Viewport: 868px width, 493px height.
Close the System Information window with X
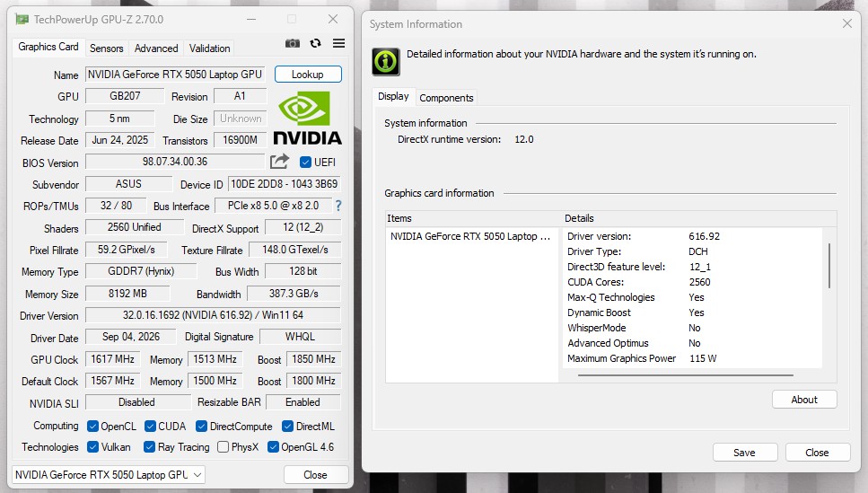click(847, 23)
